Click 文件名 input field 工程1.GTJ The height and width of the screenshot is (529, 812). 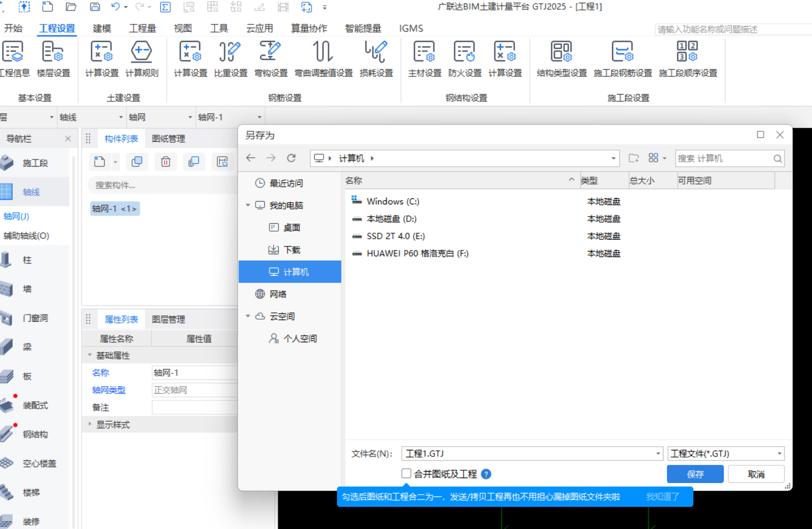(x=529, y=454)
